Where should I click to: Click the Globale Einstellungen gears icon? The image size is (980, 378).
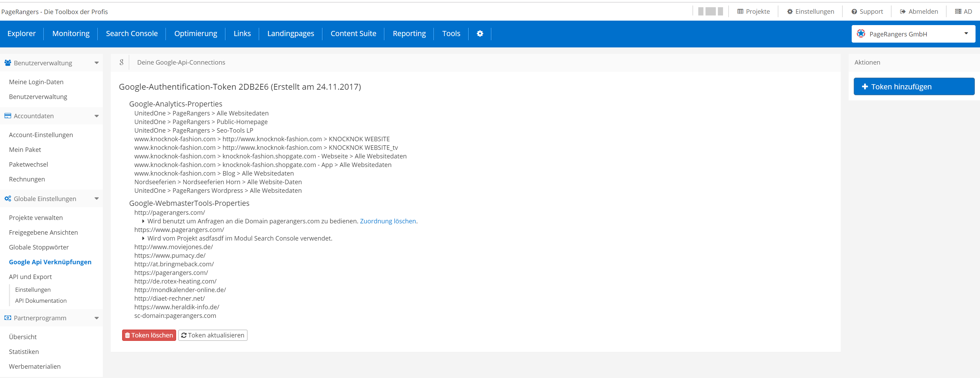coord(8,199)
